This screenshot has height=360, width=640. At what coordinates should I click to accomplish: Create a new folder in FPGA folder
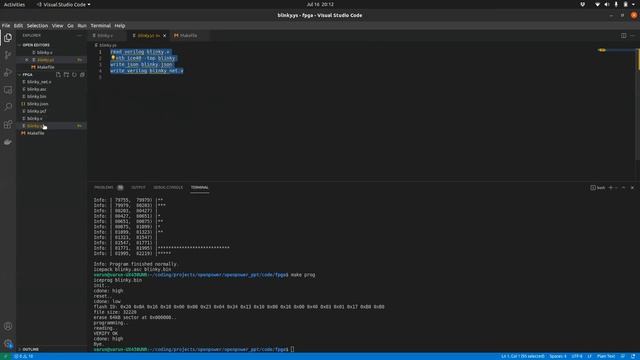point(66,75)
